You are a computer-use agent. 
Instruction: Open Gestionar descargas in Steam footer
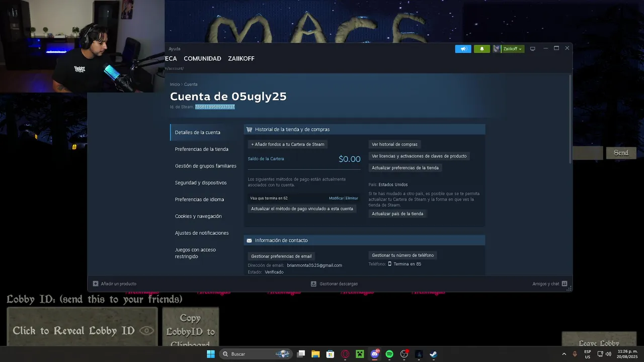335,284
